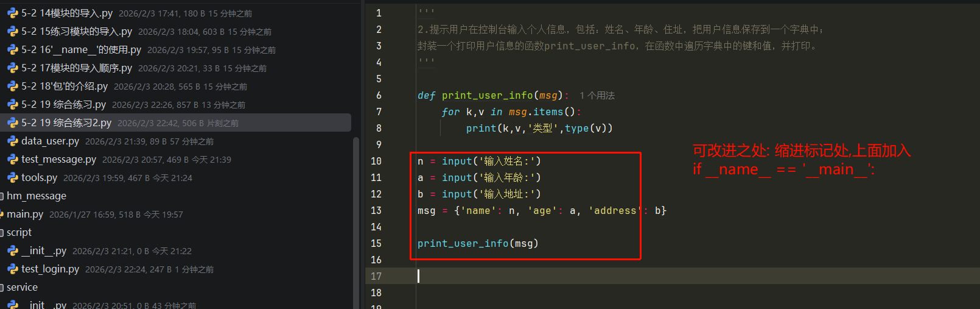This screenshot has width=980, height=309.
Task: Open file 5-2 15练习模块的导入.py
Action: coord(77,31)
